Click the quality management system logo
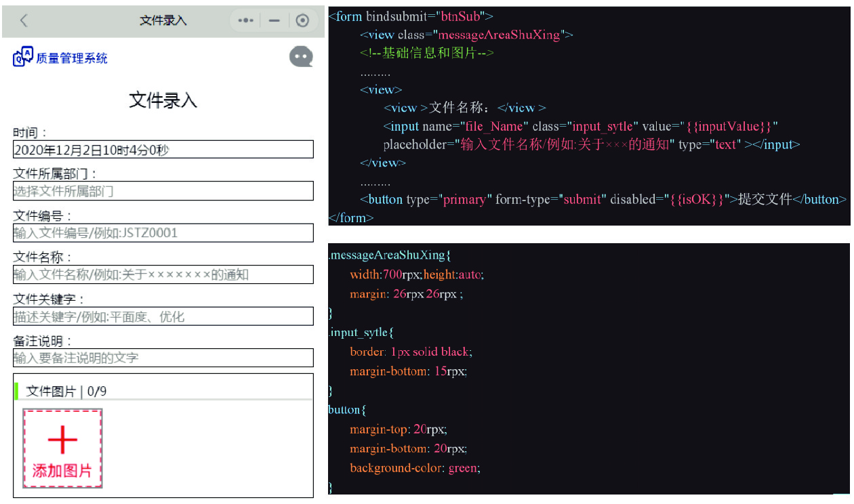Image resolution: width=854 pixels, height=504 pixels. pos(22,57)
